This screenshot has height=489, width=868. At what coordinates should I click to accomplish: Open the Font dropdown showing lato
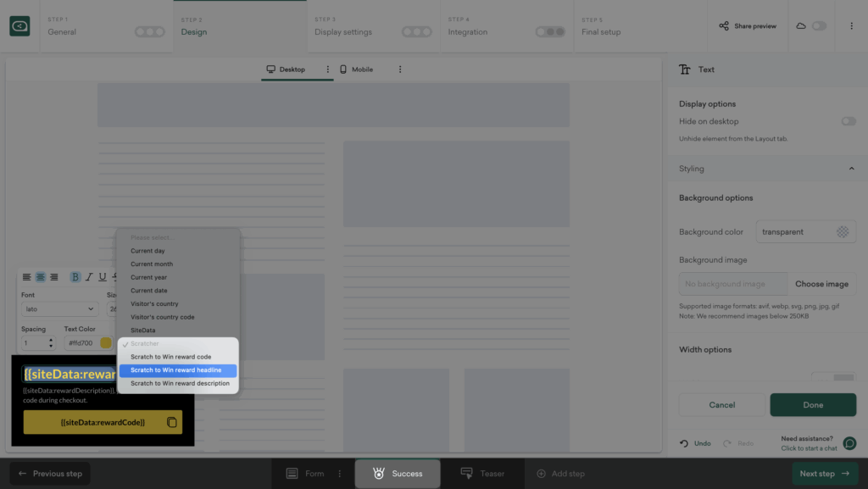pos(58,309)
